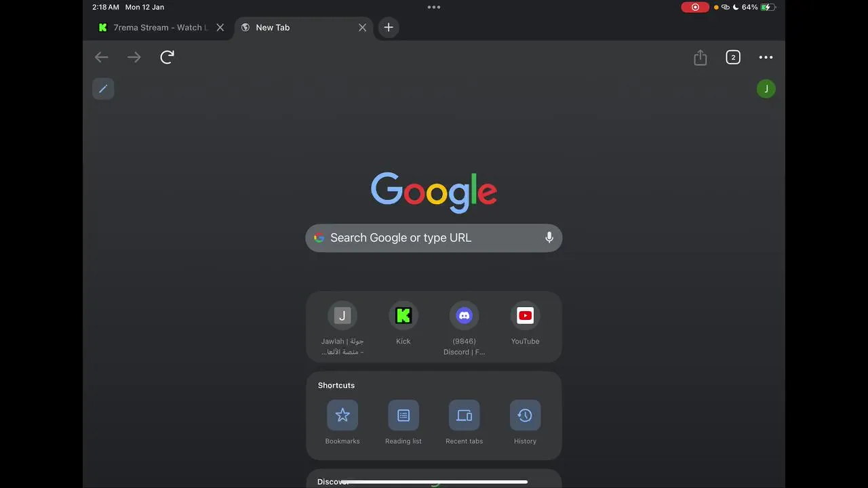Tap the Google logo

(434, 192)
